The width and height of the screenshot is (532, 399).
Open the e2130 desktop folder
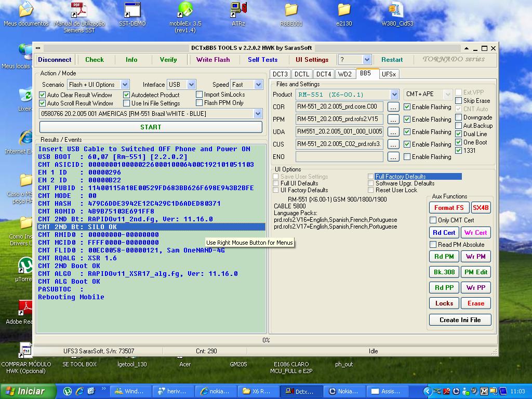(344, 14)
